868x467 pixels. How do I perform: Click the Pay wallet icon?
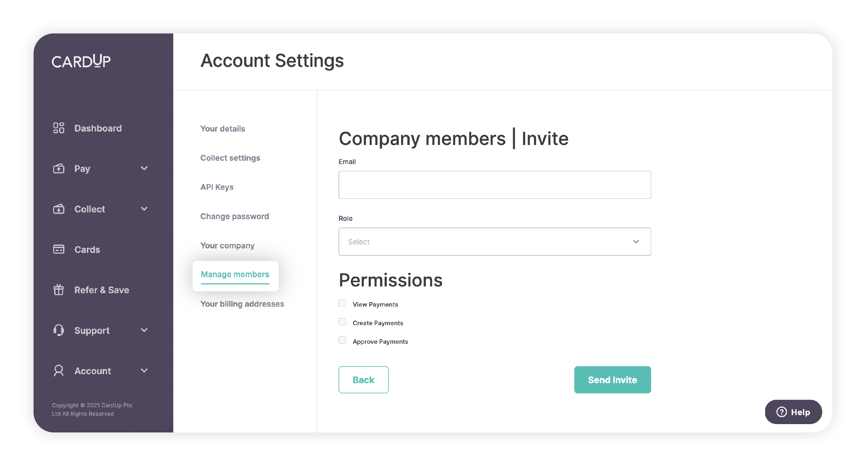59,168
